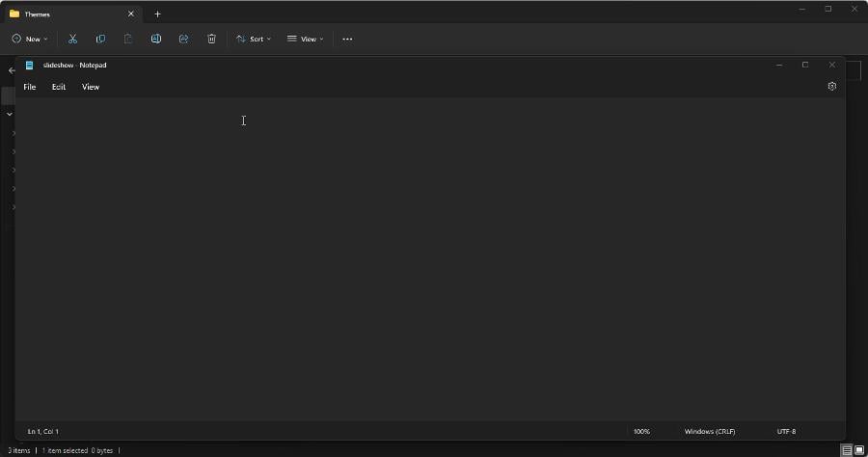Screen dimensions: 868x457
Task: Open Notepad settings gear
Action: point(831,87)
